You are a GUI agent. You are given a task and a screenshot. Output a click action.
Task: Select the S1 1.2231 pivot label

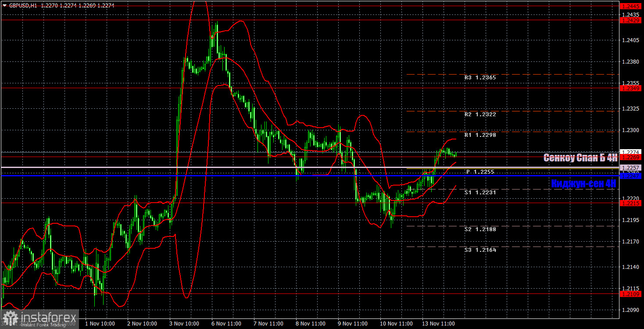(x=480, y=192)
